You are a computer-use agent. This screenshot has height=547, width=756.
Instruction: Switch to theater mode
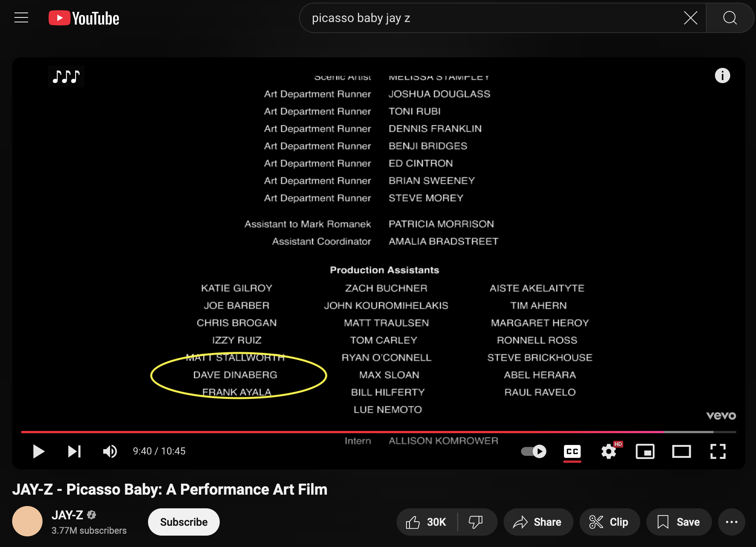(681, 451)
